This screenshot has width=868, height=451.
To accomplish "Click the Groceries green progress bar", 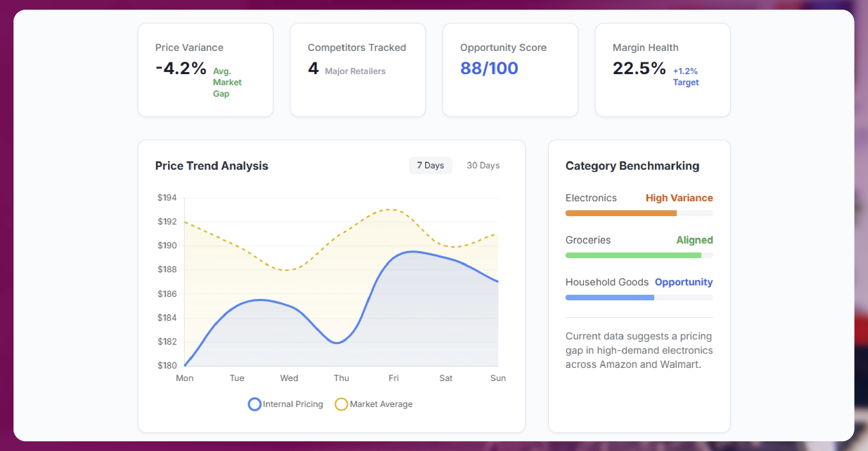I will tap(633, 255).
